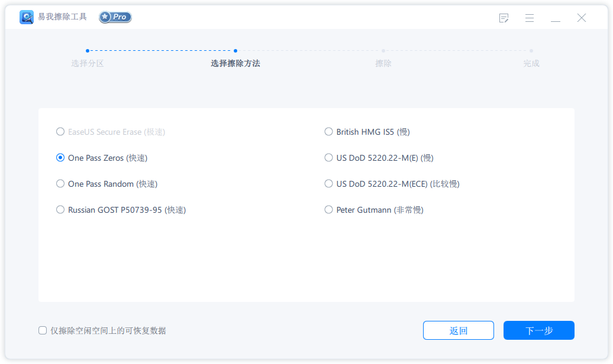
Task: Click the 完成 step label
Action: point(531,63)
